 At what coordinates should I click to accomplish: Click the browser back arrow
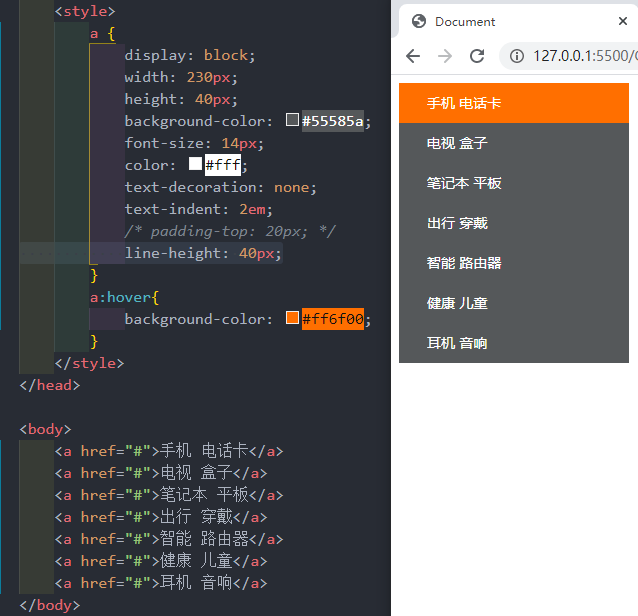[x=413, y=56]
